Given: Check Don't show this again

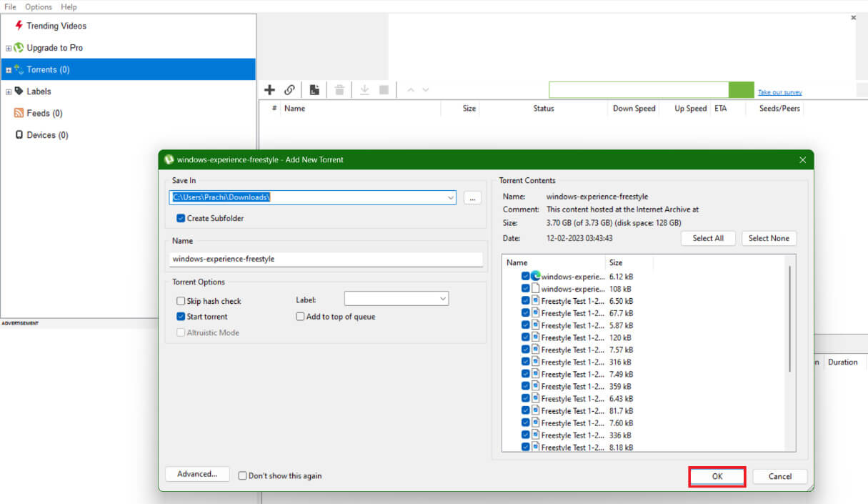Looking at the screenshot, I should [242, 475].
